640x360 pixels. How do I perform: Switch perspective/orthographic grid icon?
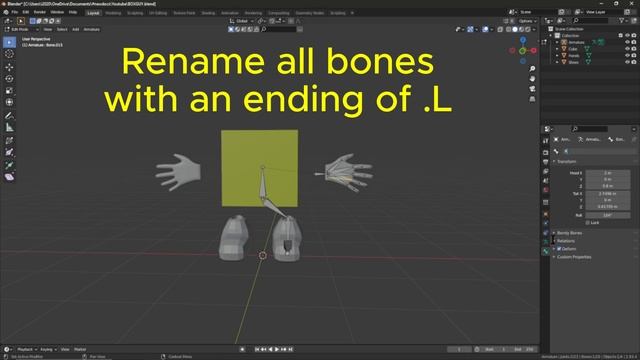coord(532,99)
